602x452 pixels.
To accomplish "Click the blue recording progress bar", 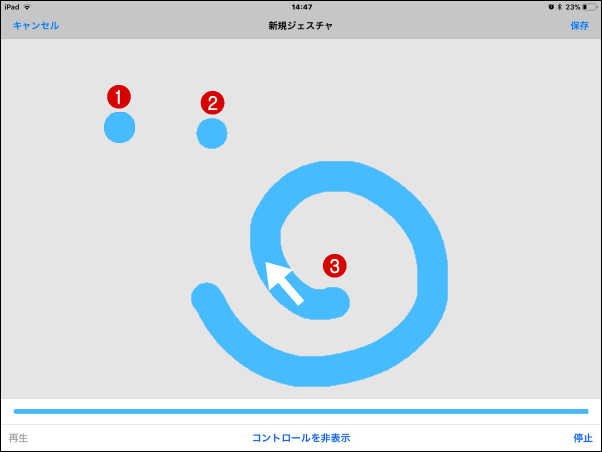I will pyautogui.click(x=301, y=411).
